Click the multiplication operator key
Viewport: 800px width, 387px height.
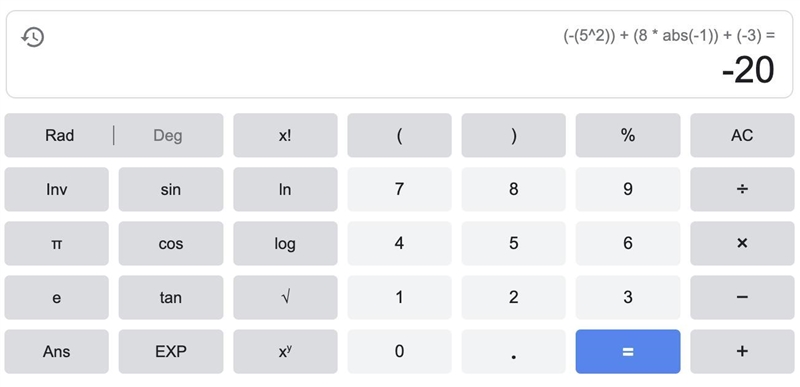pos(742,243)
